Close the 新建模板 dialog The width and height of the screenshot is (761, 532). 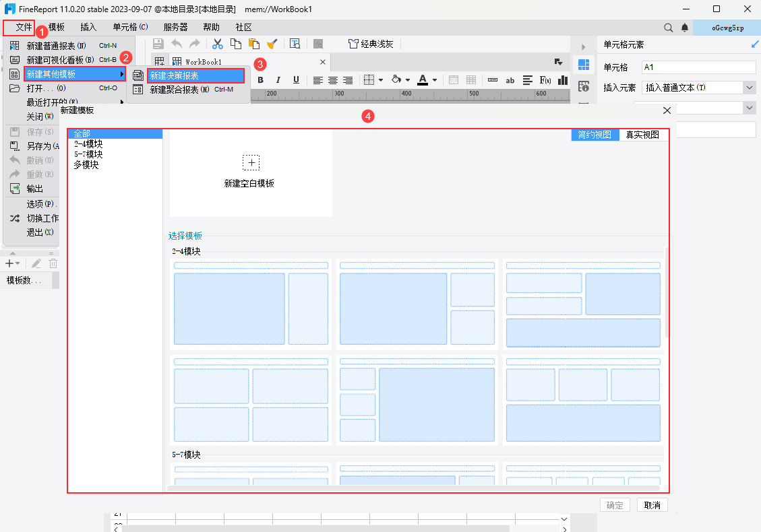click(x=667, y=110)
